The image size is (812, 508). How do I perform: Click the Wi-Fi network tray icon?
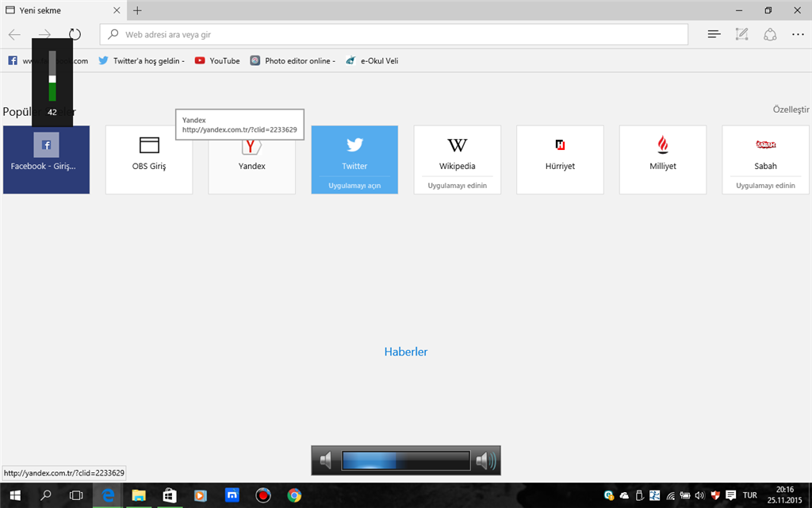[671, 495]
